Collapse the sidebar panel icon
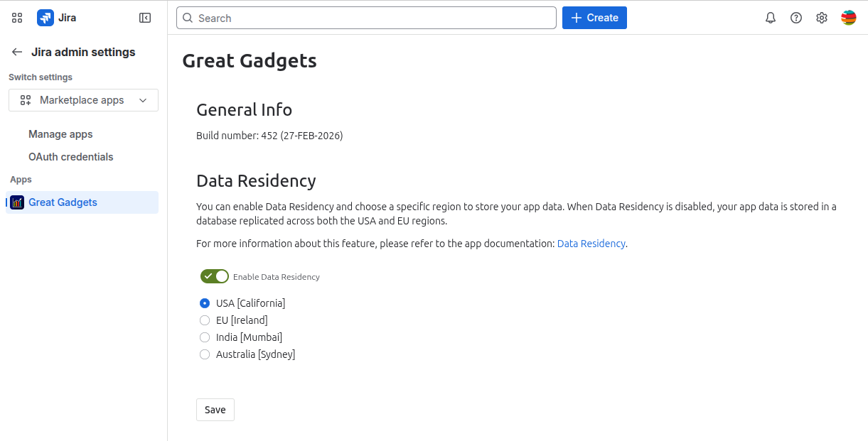This screenshot has height=441, width=868. [x=145, y=18]
